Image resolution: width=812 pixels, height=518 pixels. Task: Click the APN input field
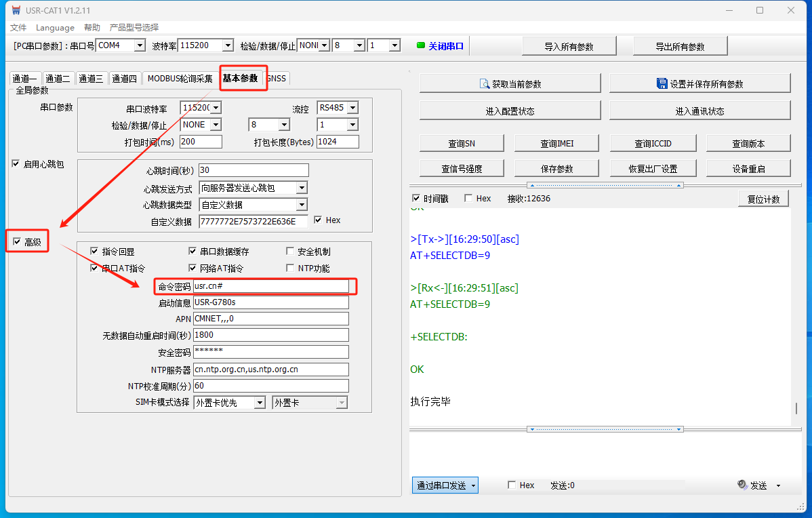click(271, 319)
